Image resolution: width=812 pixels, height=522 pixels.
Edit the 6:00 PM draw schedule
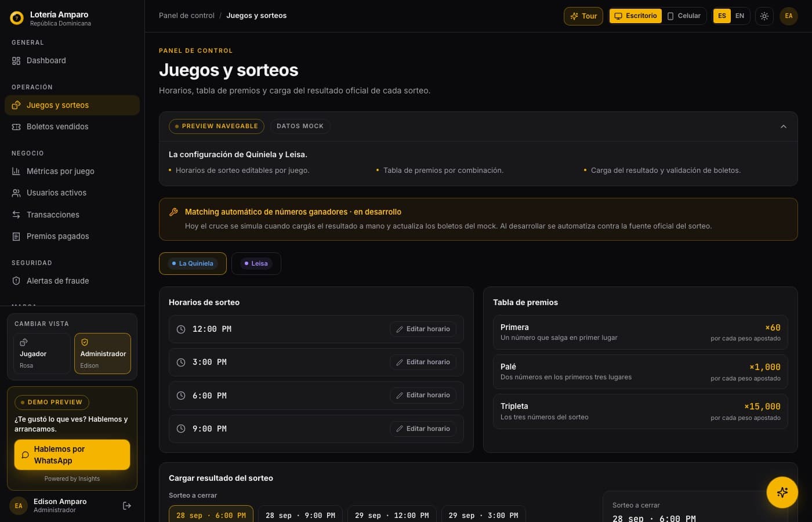(423, 396)
